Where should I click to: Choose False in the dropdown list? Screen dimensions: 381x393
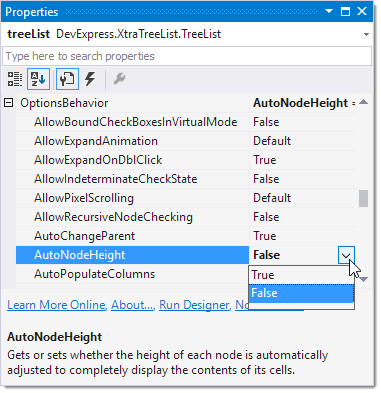tap(301, 293)
